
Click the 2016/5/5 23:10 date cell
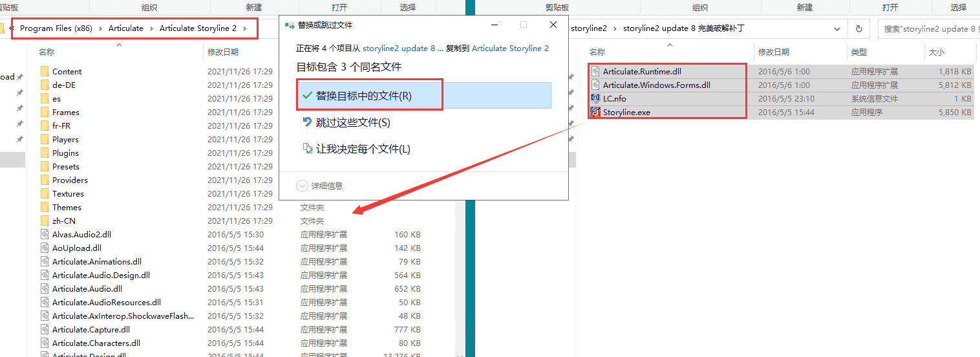tap(786, 98)
